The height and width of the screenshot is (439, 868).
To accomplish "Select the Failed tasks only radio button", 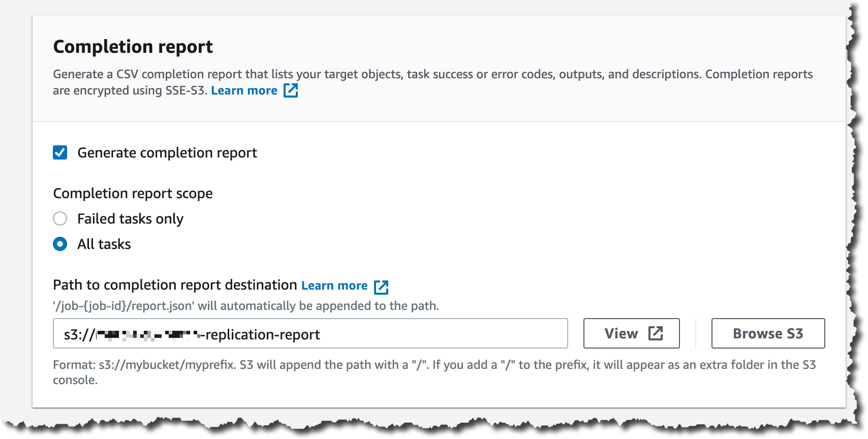I will click(60, 218).
